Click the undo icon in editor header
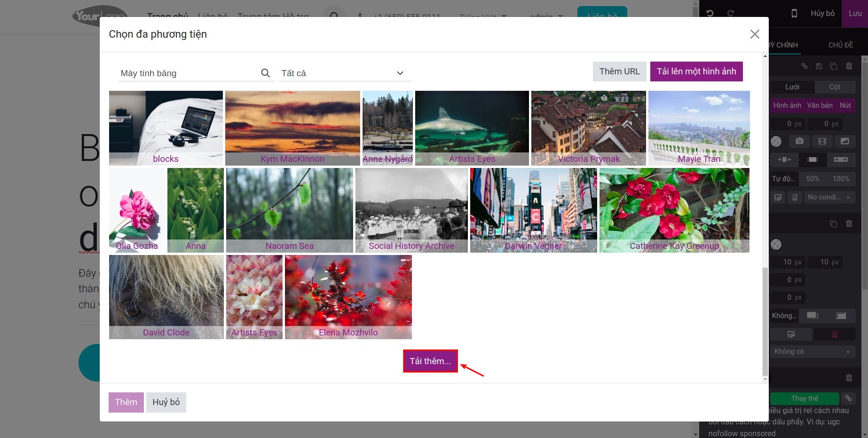 [x=710, y=13]
